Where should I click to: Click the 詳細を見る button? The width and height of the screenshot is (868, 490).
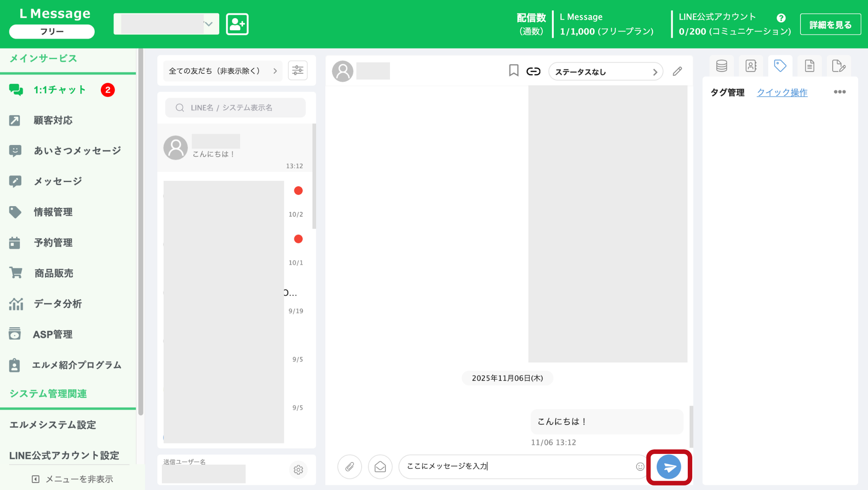pyautogui.click(x=830, y=25)
